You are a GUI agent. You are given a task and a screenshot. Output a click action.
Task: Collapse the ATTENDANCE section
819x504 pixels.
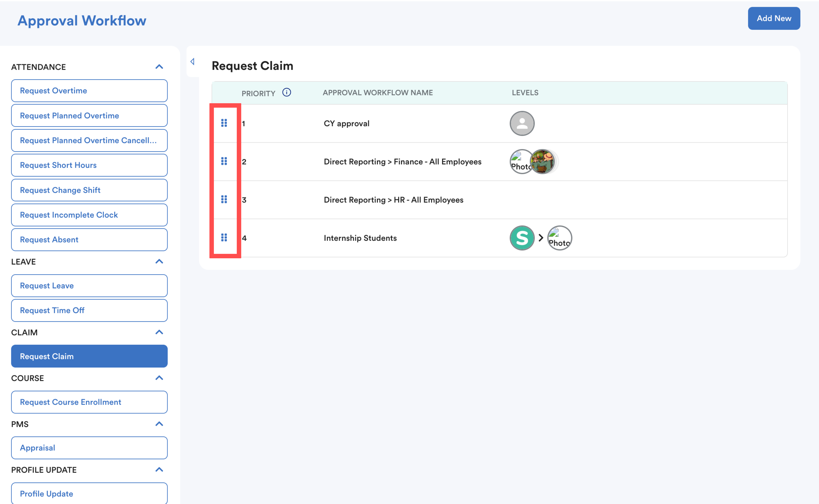159,67
